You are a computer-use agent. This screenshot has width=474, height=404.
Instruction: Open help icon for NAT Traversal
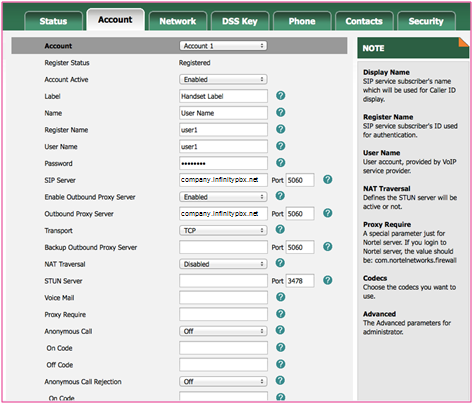point(280,263)
